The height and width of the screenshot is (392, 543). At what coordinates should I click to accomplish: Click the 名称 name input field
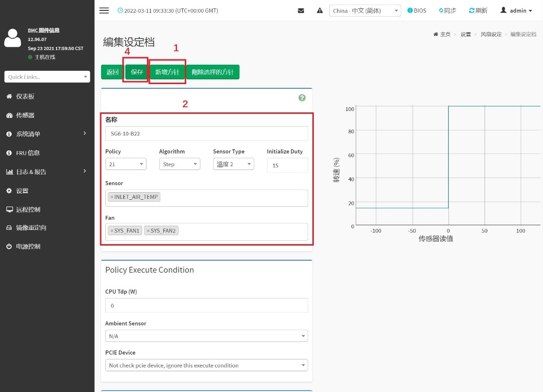(x=207, y=134)
